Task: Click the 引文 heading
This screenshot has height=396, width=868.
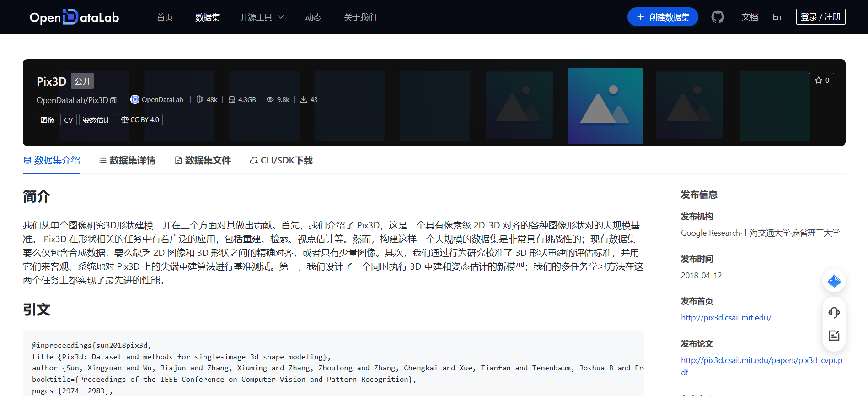Action: 37,309
